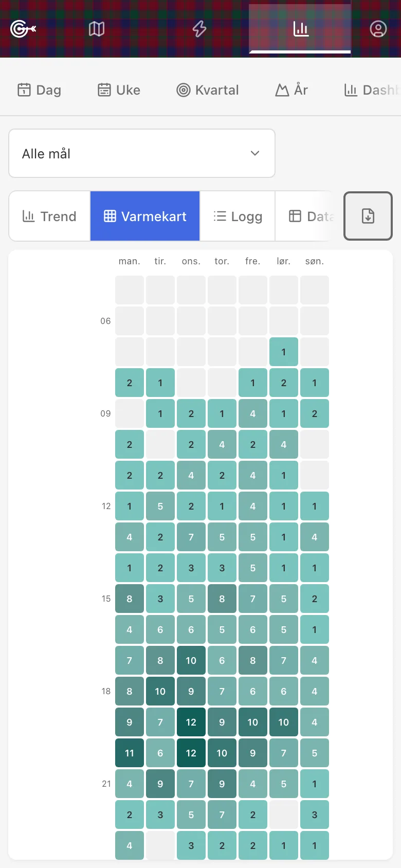This screenshot has width=401, height=868.
Task: Select the bar chart statistics icon
Action: [x=301, y=29]
